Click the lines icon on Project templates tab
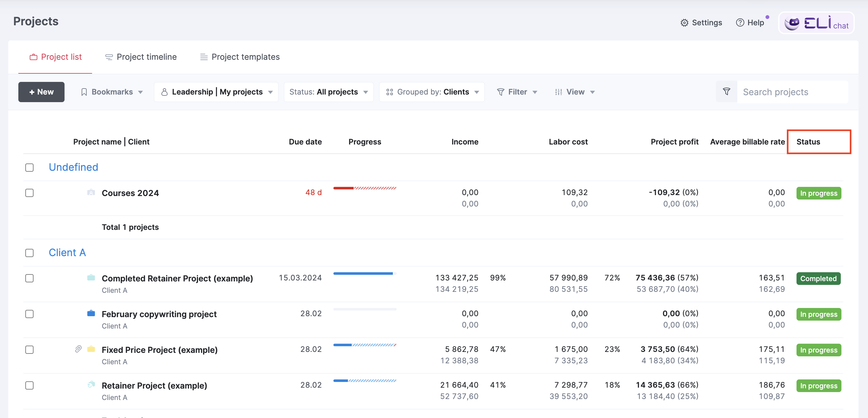The width and height of the screenshot is (868, 418). click(204, 57)
